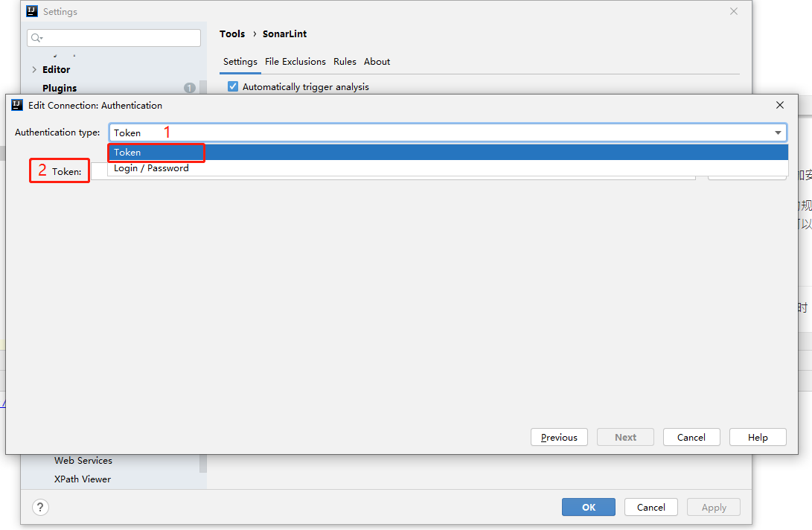This screenshot has width=812, height=530.
Task: Select Web Services in settings tree
Action: (83, 461)
